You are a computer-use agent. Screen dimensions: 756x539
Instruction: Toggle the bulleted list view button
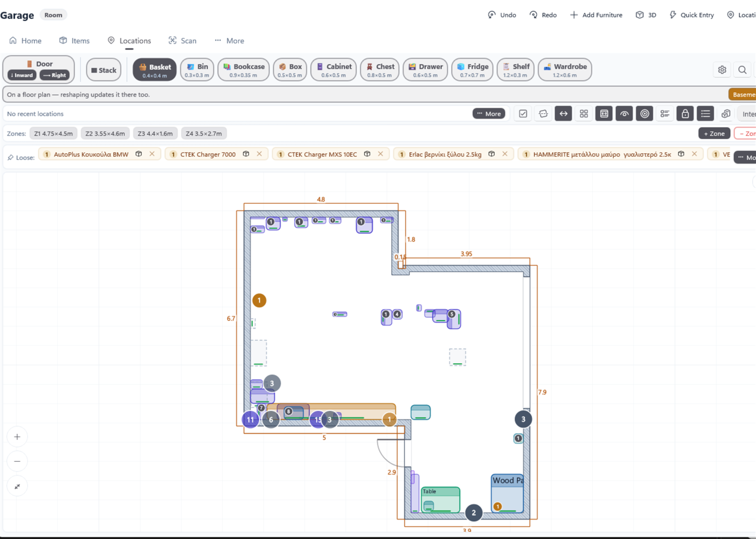coord(706,114)
